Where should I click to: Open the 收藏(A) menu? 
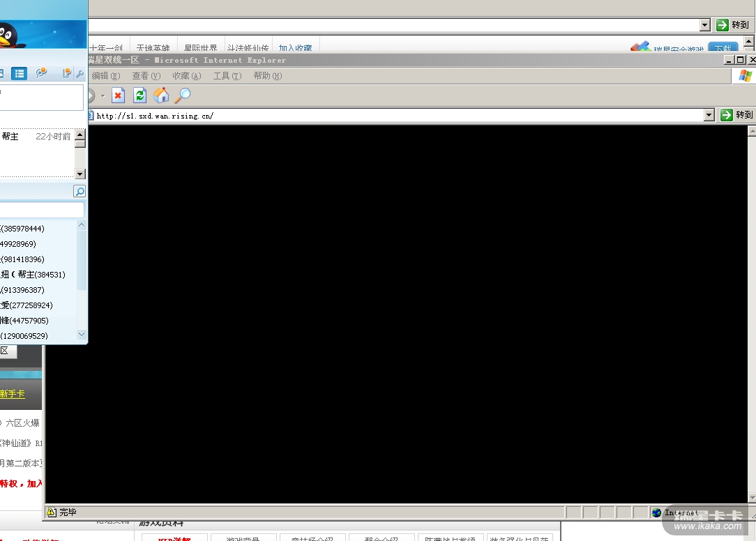coord(187,76)
